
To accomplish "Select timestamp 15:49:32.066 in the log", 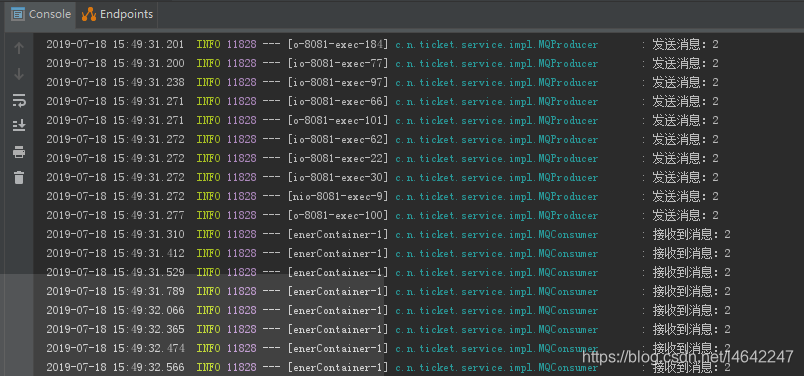I will (148, 310).
